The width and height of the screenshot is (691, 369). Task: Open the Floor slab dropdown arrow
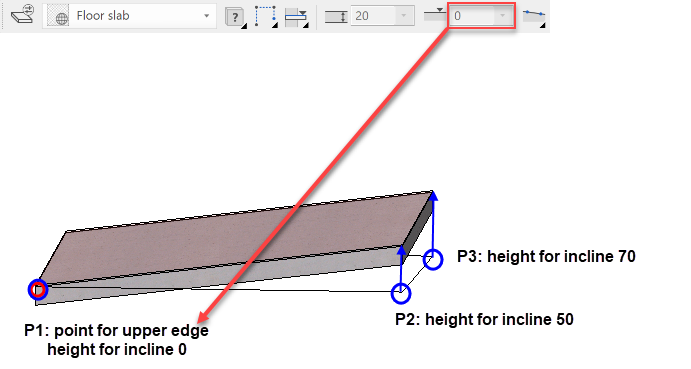[x=206, y=16]
